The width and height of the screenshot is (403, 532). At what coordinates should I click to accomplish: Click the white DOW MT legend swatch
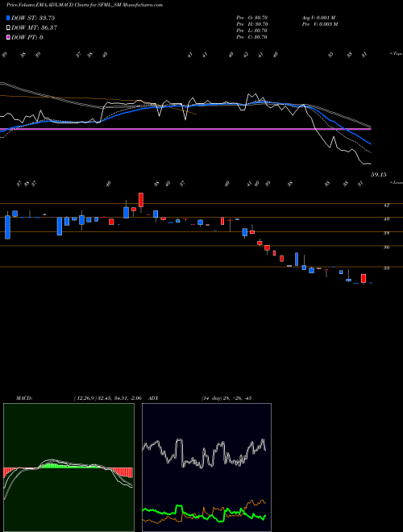(9, 28)
